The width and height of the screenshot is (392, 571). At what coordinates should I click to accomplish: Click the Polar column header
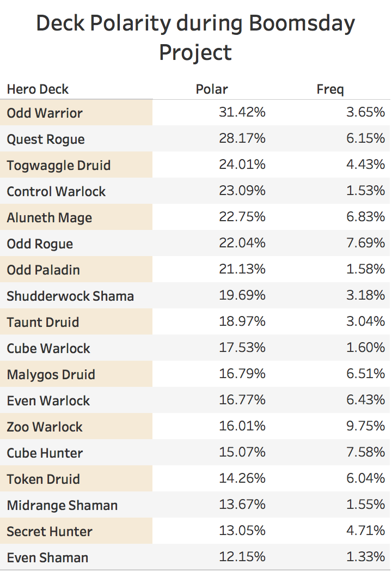pos(212,89)
